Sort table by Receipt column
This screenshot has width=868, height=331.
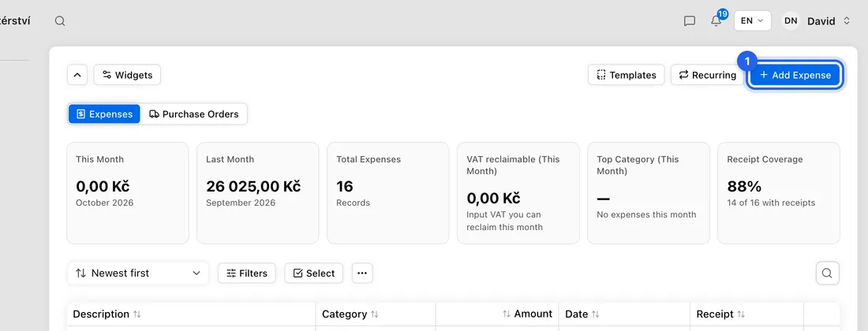tap(720, 314)
